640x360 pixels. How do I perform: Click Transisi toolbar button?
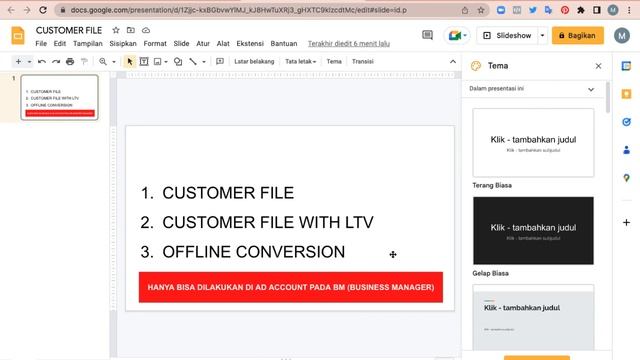point(362,62)
